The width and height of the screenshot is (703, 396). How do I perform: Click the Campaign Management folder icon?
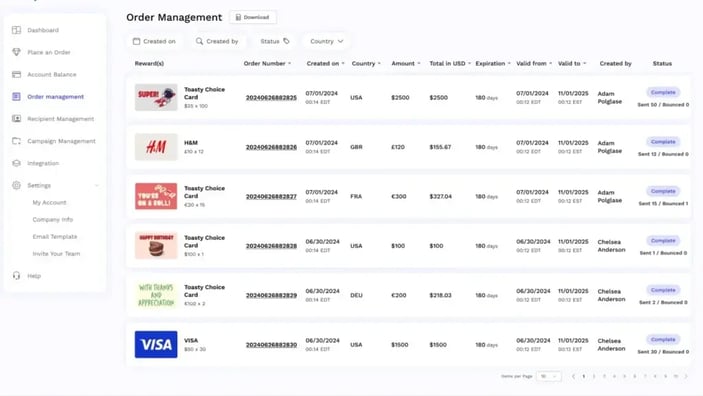point(17,141)
